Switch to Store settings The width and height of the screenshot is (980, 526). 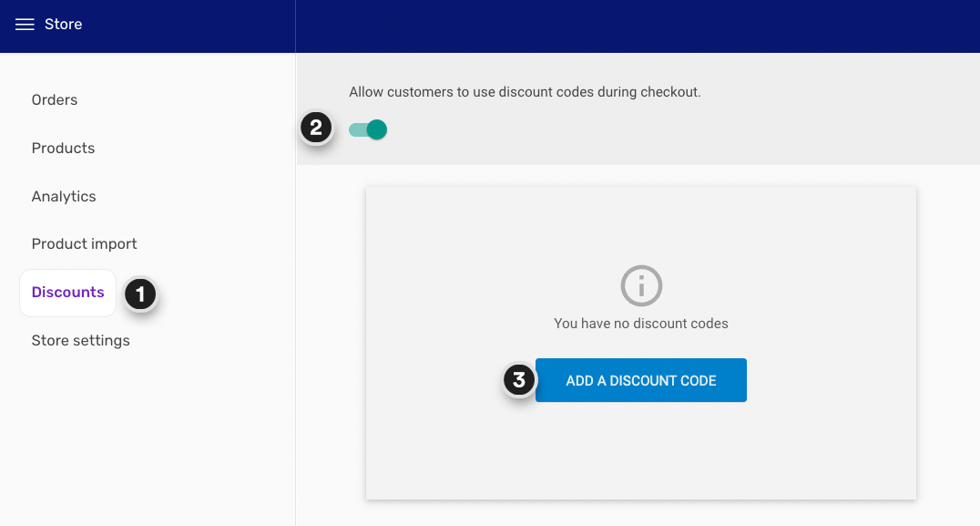coord(80,340)
